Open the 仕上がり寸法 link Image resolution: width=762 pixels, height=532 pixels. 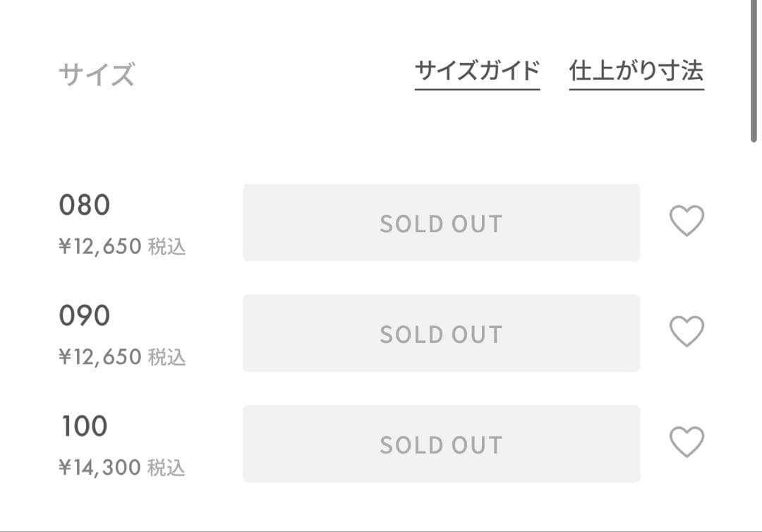coord(636,71)
